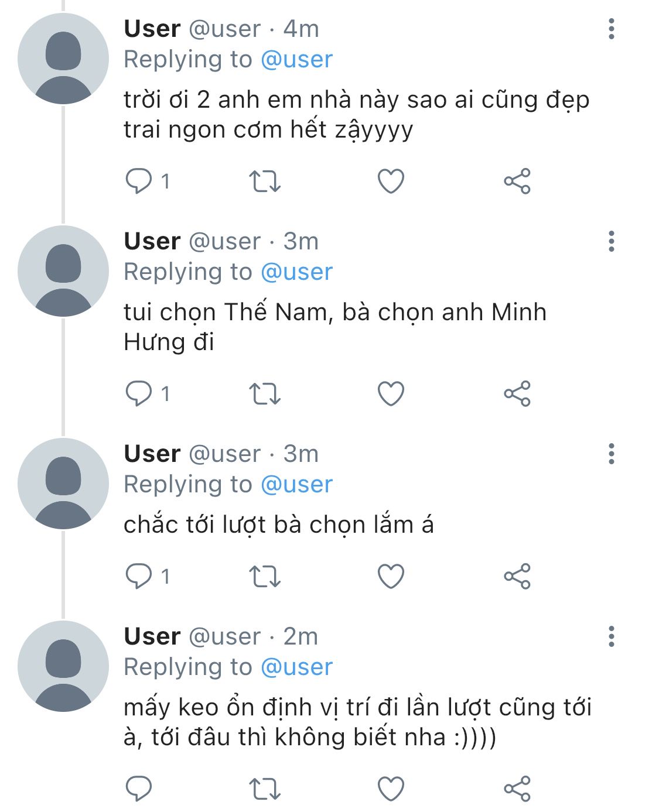Open more options on 'tui chọn Thế Nam' tweet
Viewport: 659px width, 812px height.
[x=611, y=241]
